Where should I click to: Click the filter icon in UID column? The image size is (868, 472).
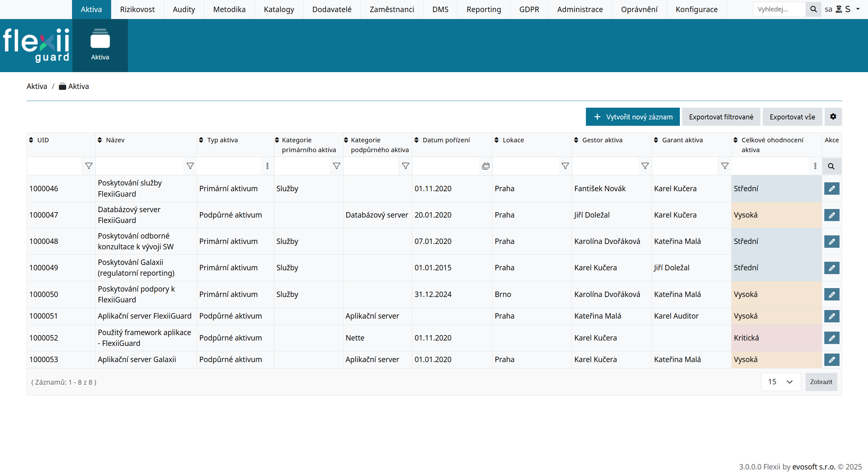coord(89,166)
